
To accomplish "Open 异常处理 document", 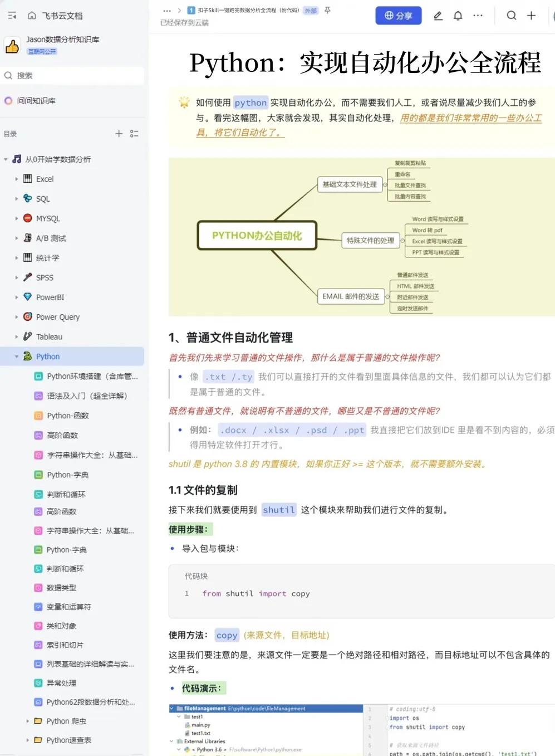I will pos(61,683).
